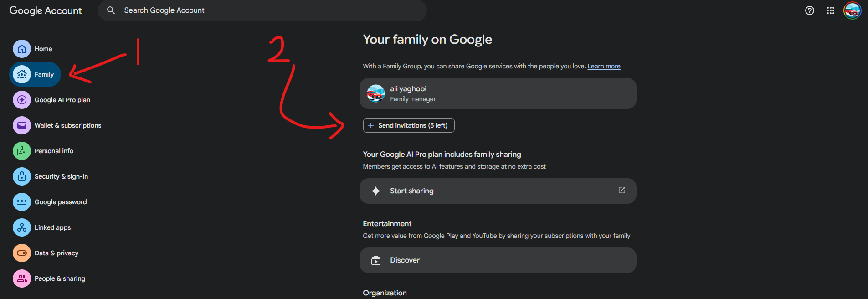Click the plus icon on Send invitations
The height and width of the screenshot is (299, 868).
click(x=371, y=125)
